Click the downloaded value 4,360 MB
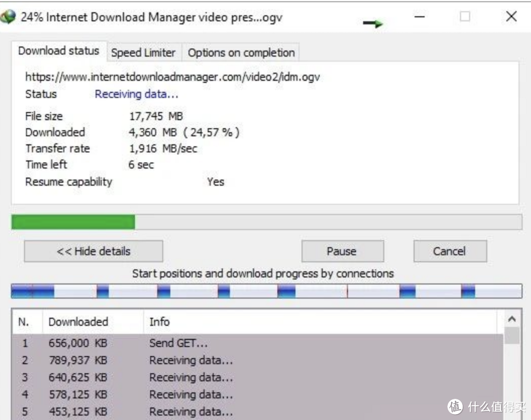 tap(184, 132)
